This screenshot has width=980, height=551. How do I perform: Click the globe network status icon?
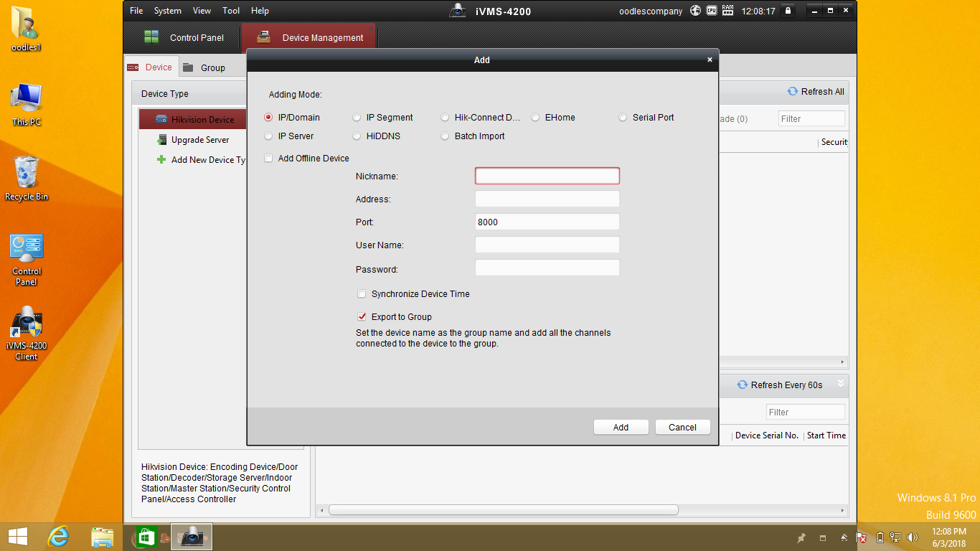[x=695, y=11]
